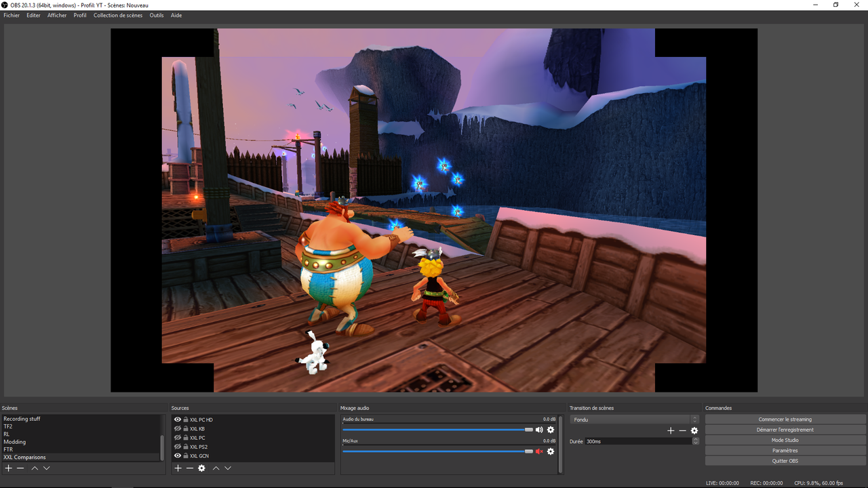This screenshot has height=488, width=868.
Task: Mute the Audio du bureau speaker
Action: coord(539,430)
